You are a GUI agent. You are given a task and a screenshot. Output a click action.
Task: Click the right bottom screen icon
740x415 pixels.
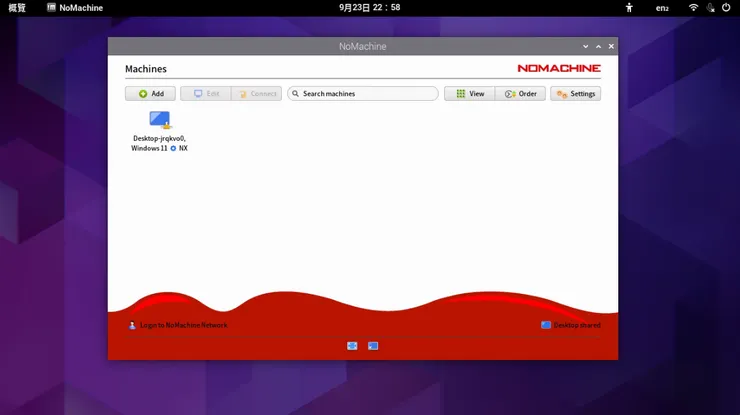[x=373, y=346]
